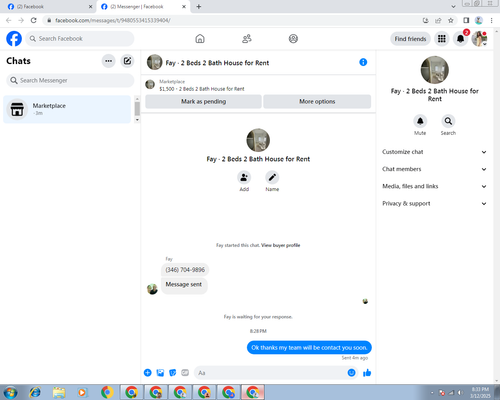Click the 'Message sent' bubble

[x=184, y=285]
